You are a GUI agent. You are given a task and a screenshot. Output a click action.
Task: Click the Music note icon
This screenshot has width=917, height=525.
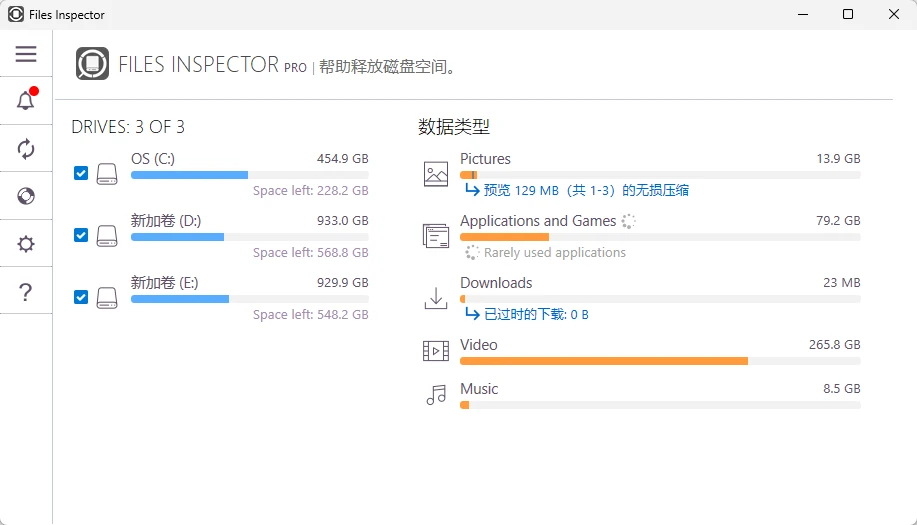tap(436, 395)
